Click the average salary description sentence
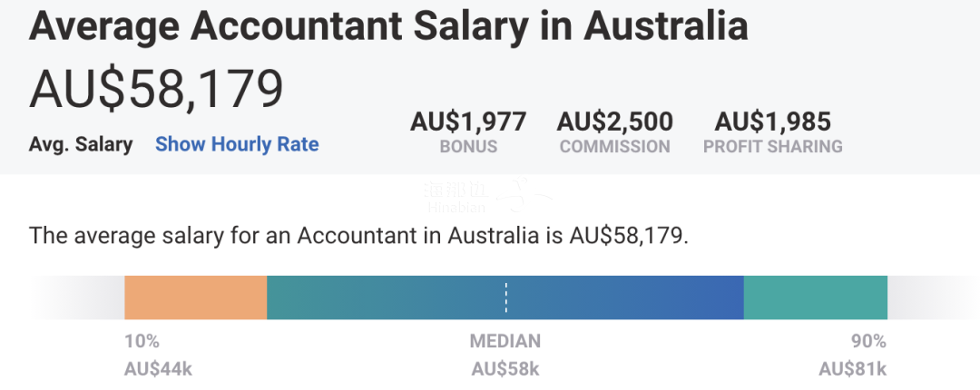The width and height of the screenshot is (980, 390). [358, 237]
